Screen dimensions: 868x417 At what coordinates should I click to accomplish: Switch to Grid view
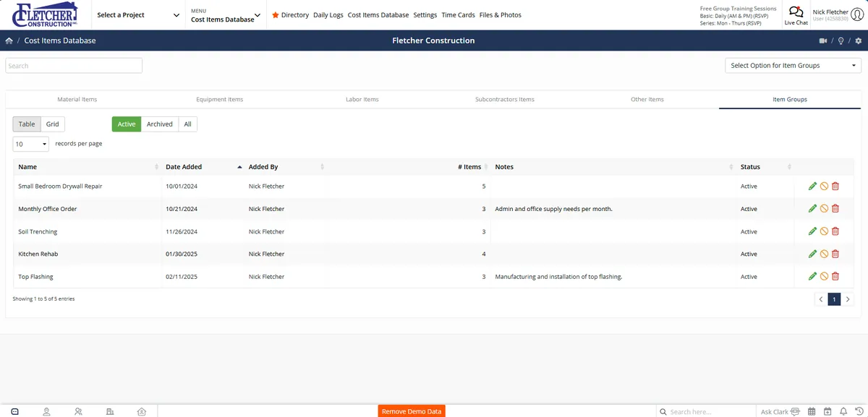[x=53, y=124]
